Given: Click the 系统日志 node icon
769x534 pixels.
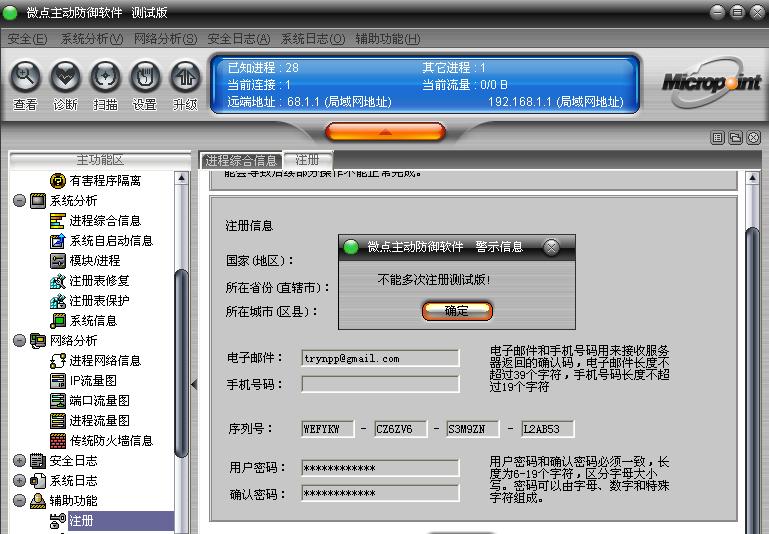Looking at the screenshot, I should pyautogui.click(x=38, y=481).
